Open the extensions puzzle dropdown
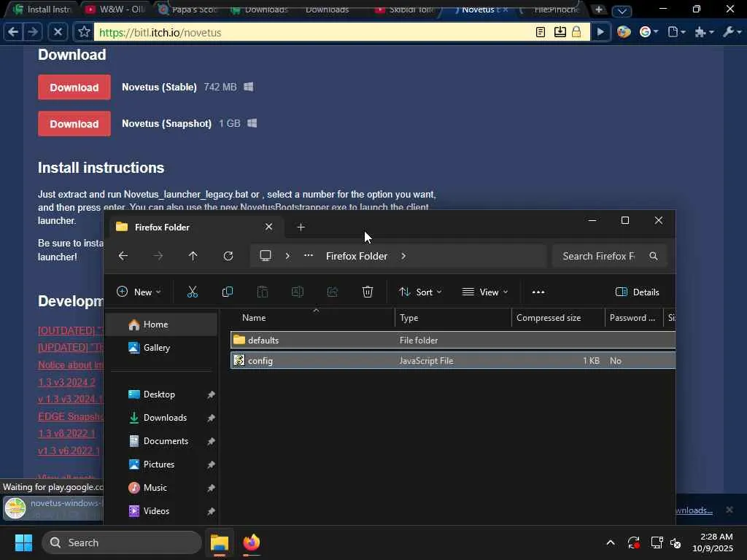Image resolution: width=747 pixels, height=560 pixels. tap(704, 32)
